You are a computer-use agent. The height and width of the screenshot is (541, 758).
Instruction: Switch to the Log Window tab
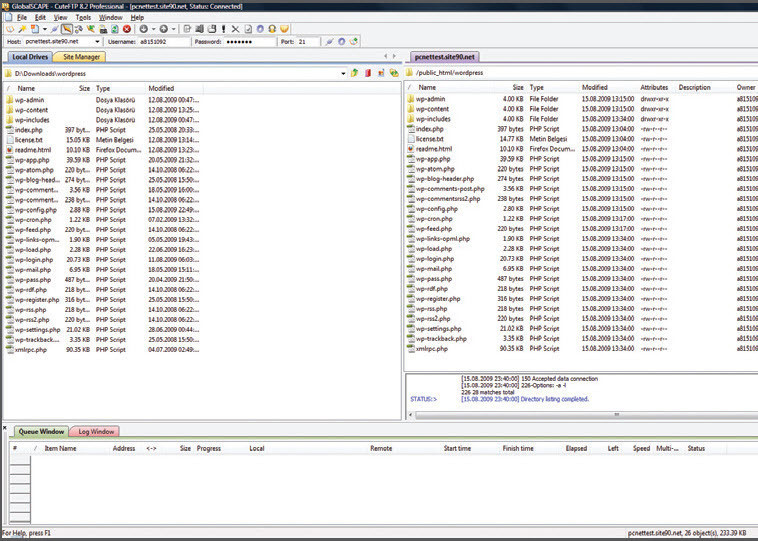click(x=96, y=432)
